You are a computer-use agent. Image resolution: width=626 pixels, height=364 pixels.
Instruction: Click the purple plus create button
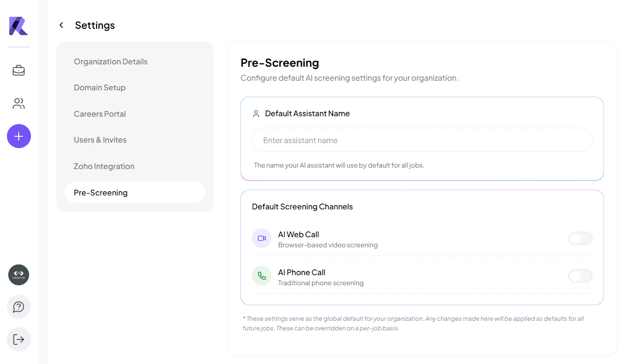tap(19, 136)
